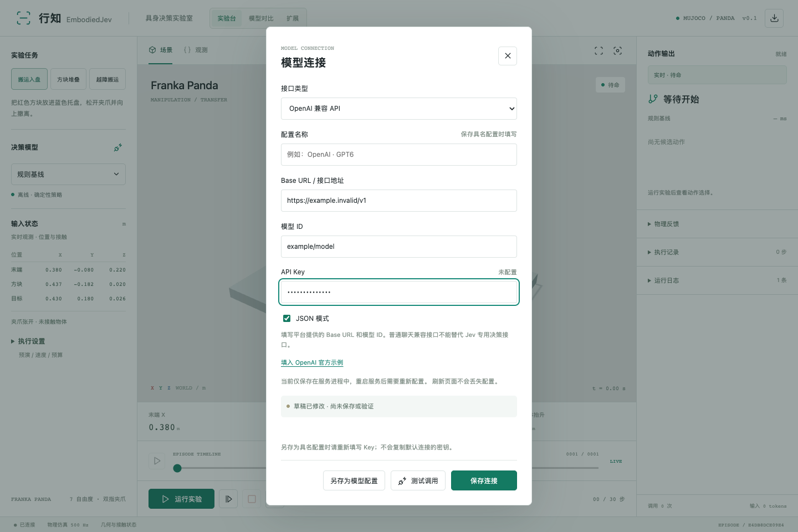The width and height of the screenshot is (798, 532).
Task: Select the 越障搬运 task
Action: 108,79
